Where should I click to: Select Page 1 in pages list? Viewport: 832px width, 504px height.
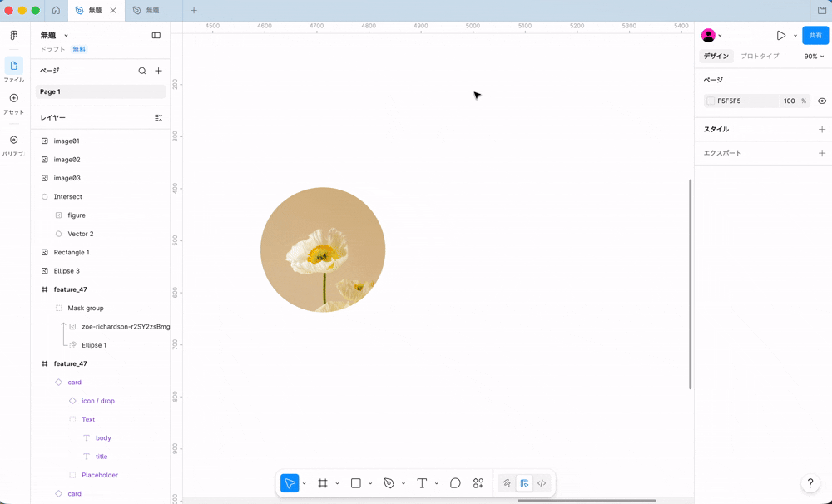[101, 91]
